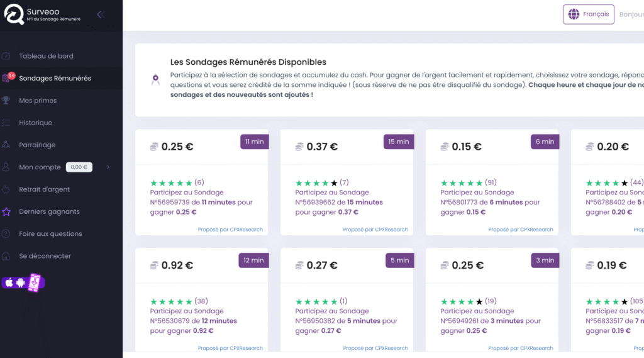Open Foire aux questions menu item

pyautogui.click(x=50, y=234)
